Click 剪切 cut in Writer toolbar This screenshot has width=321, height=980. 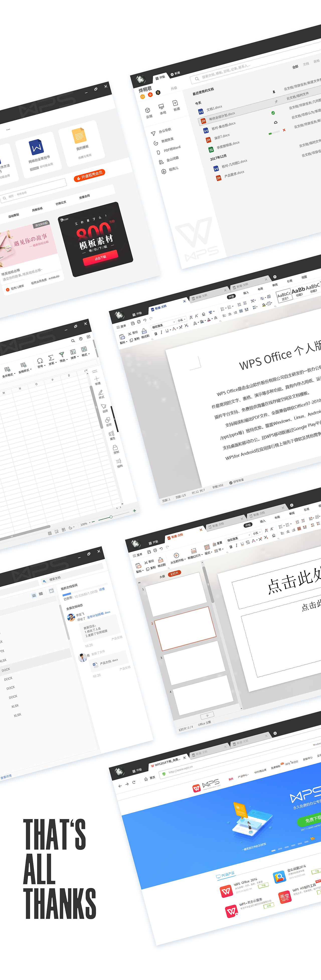[x=132, y=333]
